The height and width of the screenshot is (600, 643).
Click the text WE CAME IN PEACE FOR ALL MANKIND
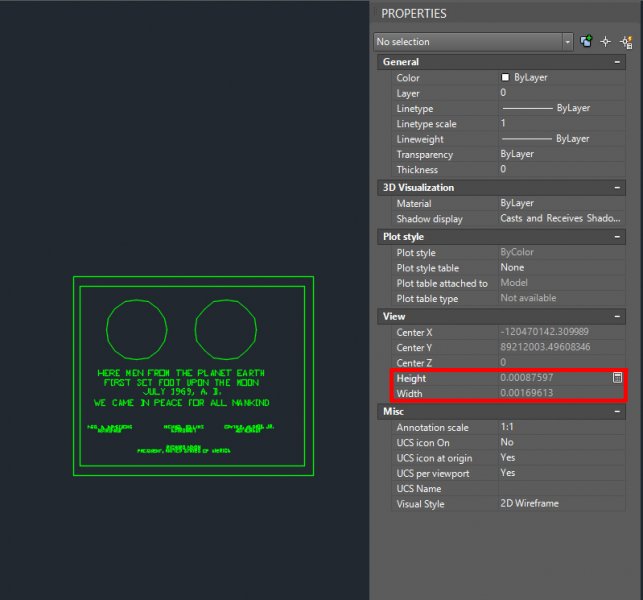pyautogui.click(x=181, y=403)
